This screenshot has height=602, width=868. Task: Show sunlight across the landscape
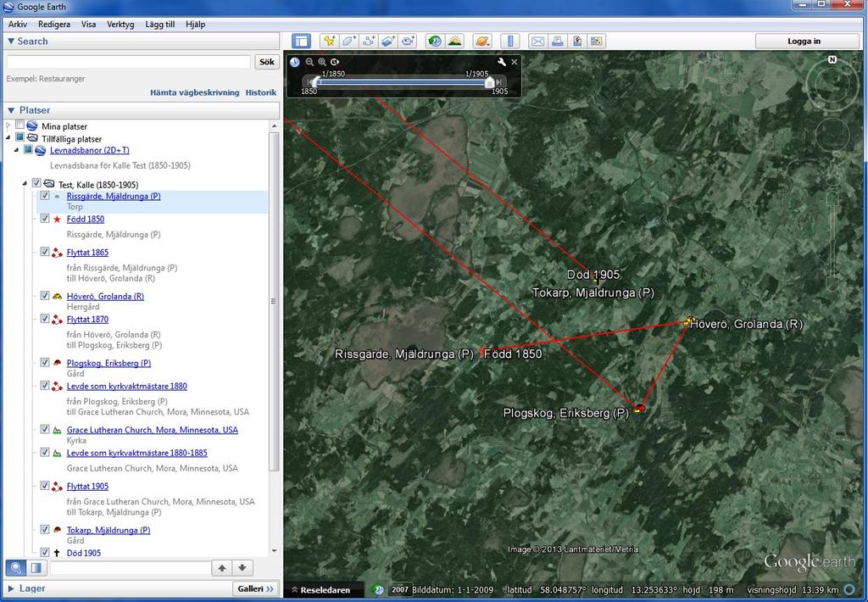455,41
